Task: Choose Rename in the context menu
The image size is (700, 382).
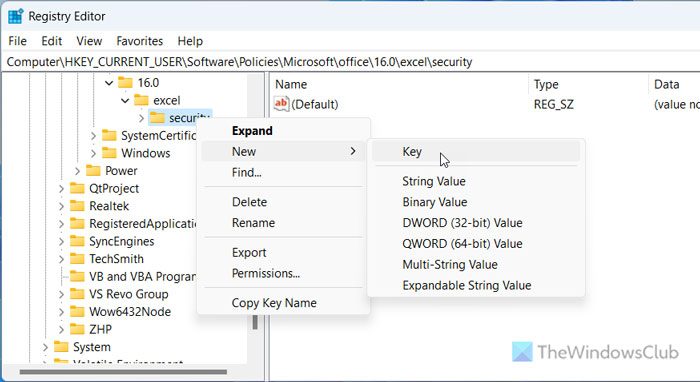Action: point(283,223)
